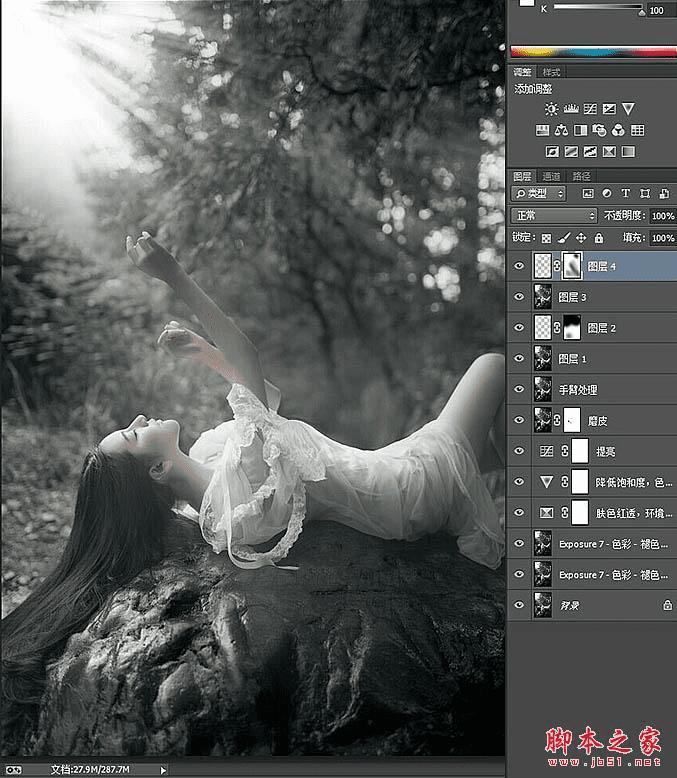Filter layers by type (T) layers
677x778 pixels.
(x=625, y=194)
